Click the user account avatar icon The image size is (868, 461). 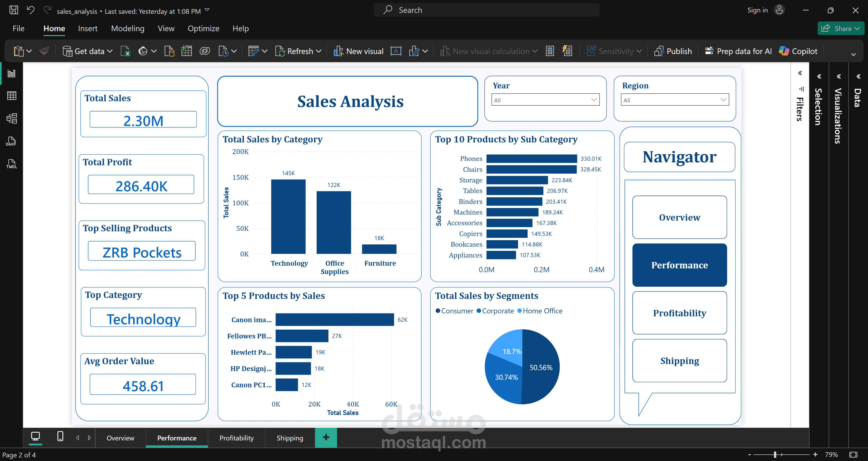779,10
